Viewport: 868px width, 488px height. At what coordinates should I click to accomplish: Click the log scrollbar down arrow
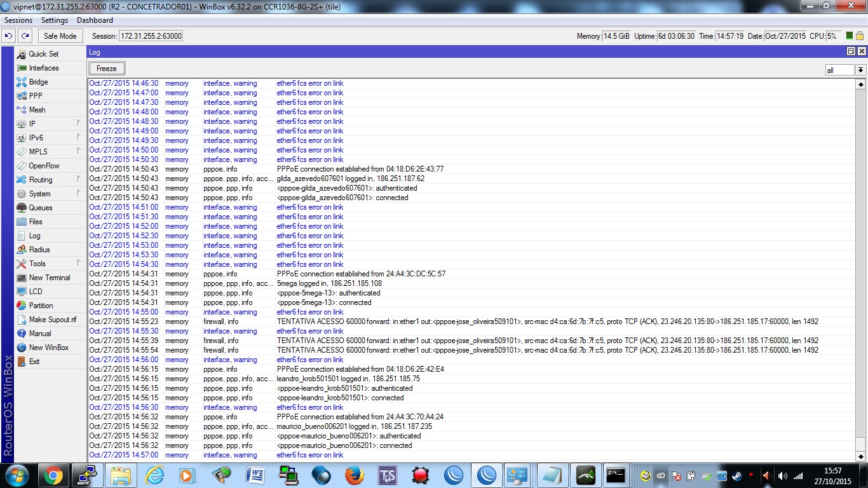(x=861, y=456)
